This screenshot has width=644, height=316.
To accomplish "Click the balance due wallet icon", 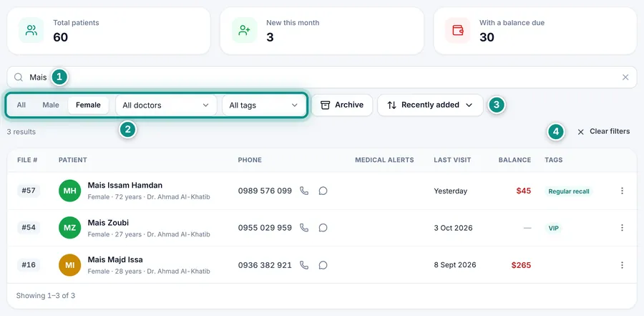I will click(x=457, y=30).
